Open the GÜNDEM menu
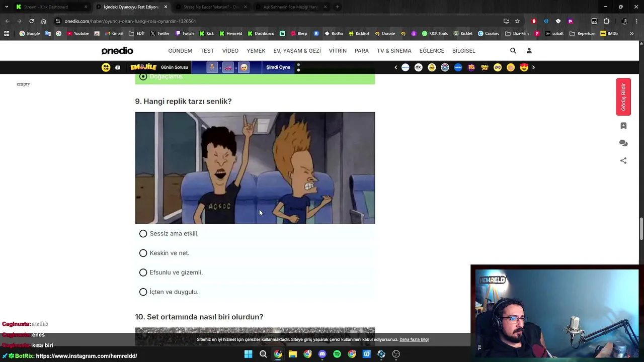 [180, 51]
